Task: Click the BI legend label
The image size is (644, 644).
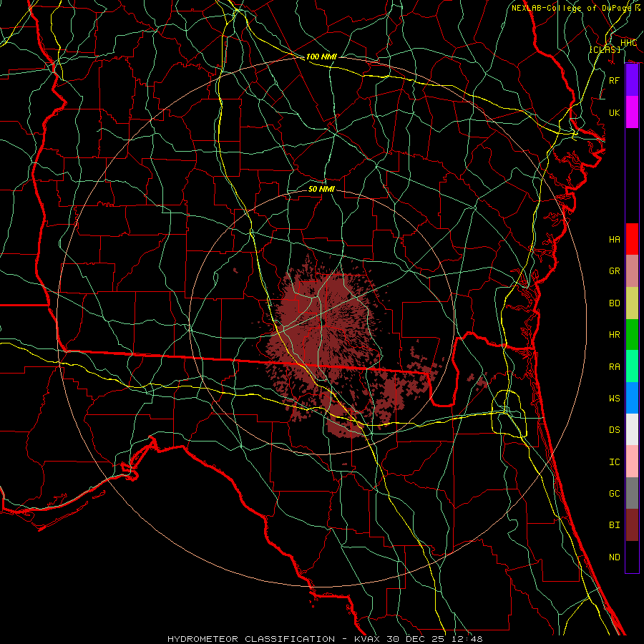Action: pos(615,525)
